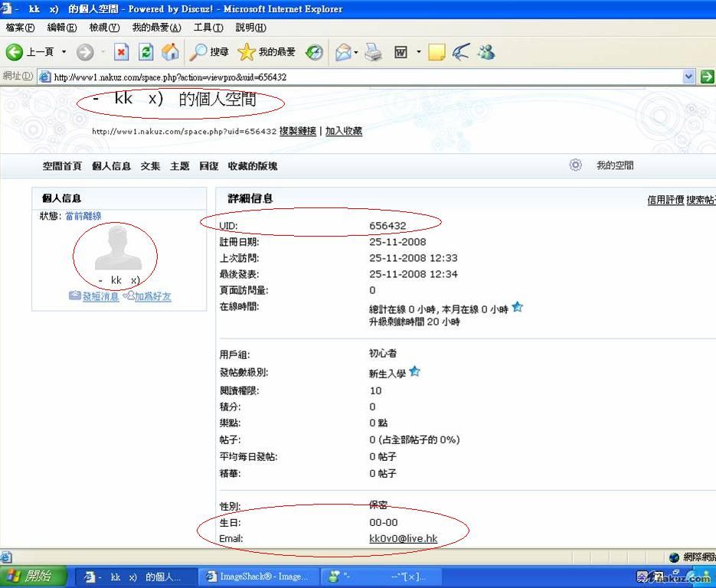The width and height of the screenshot is (716, 588).
Task: Open the History toolbar icon
Action: click(x=314, y=52)
